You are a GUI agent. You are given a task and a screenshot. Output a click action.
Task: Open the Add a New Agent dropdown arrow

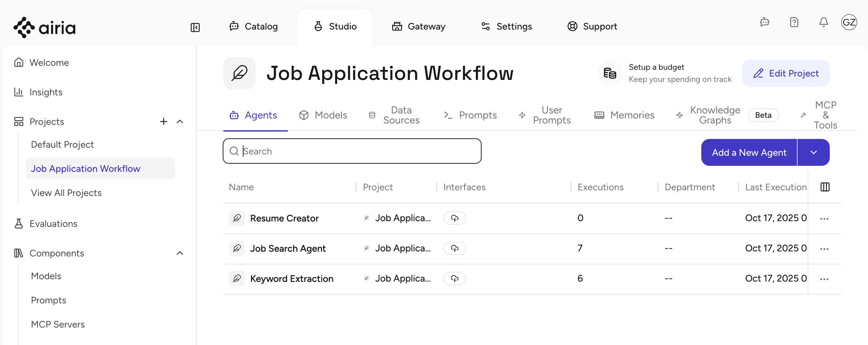[x=813, y=152]
